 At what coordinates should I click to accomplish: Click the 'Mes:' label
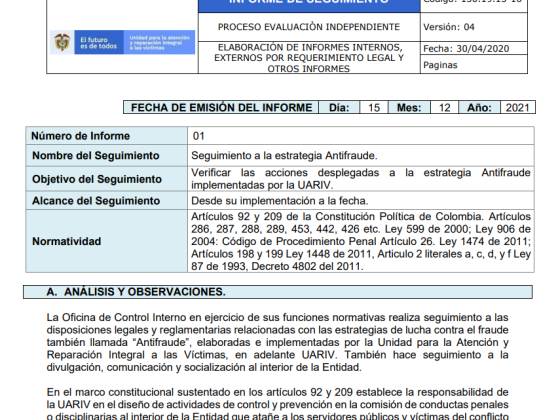coord(409,108)
